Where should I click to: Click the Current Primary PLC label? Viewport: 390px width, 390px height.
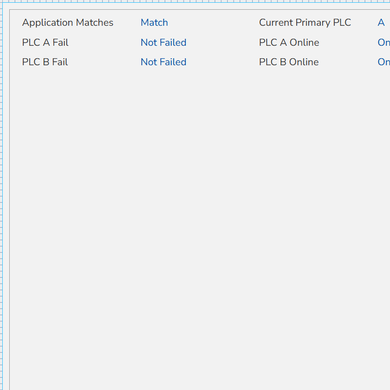305,23
